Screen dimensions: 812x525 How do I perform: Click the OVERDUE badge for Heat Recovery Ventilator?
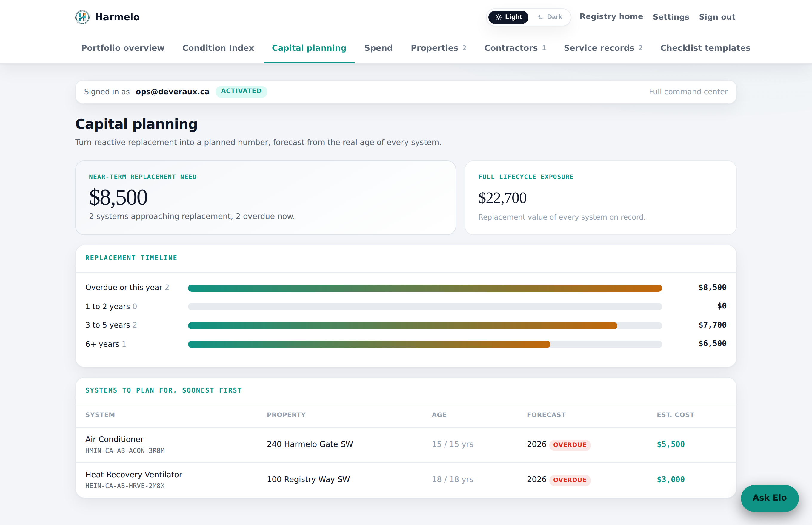[570, 480]
